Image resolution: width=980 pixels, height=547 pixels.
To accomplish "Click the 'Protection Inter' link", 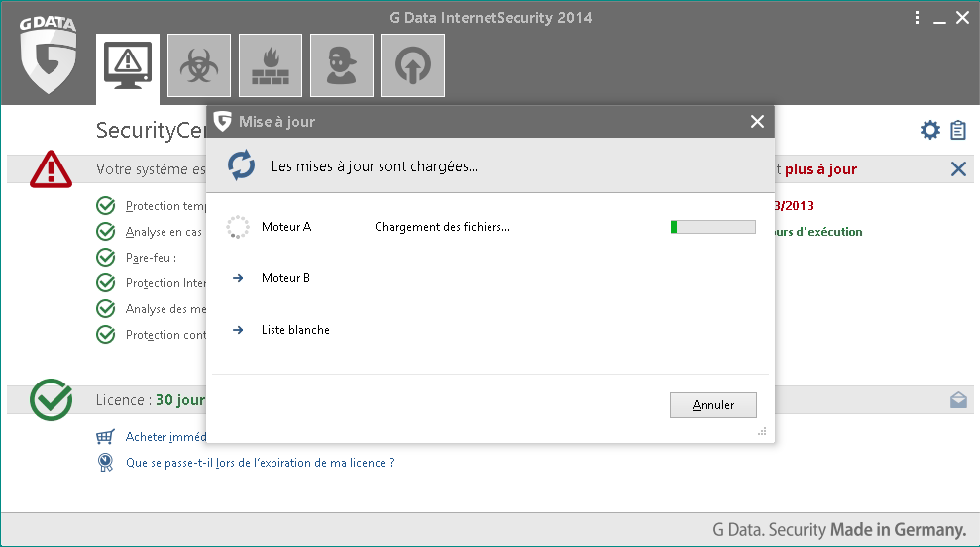I will click(x=165, y=283).
